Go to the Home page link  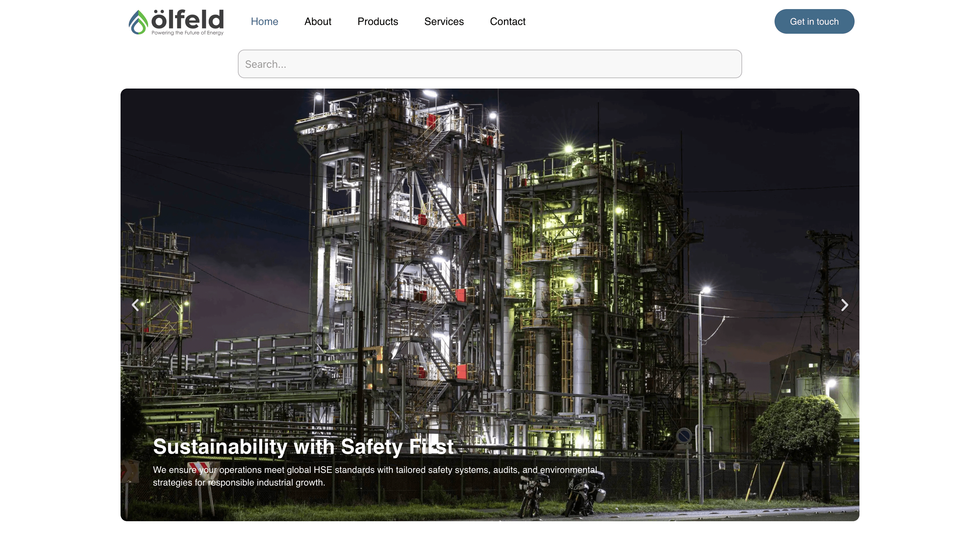[264, 21]
